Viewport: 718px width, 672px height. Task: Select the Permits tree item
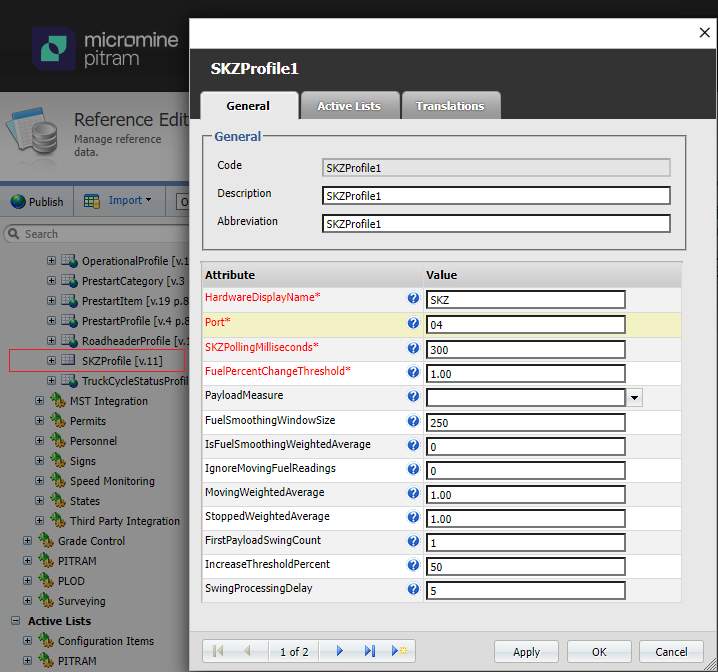pos(87,421)
